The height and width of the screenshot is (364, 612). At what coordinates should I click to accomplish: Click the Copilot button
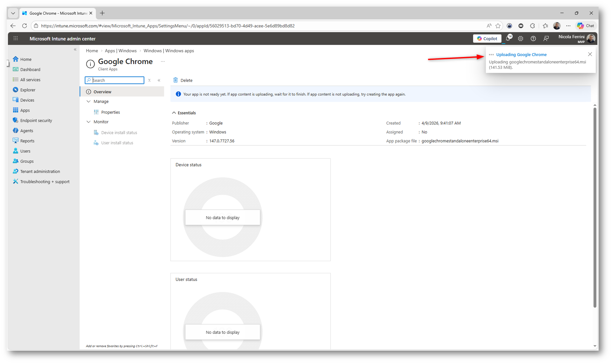point(487,38)
